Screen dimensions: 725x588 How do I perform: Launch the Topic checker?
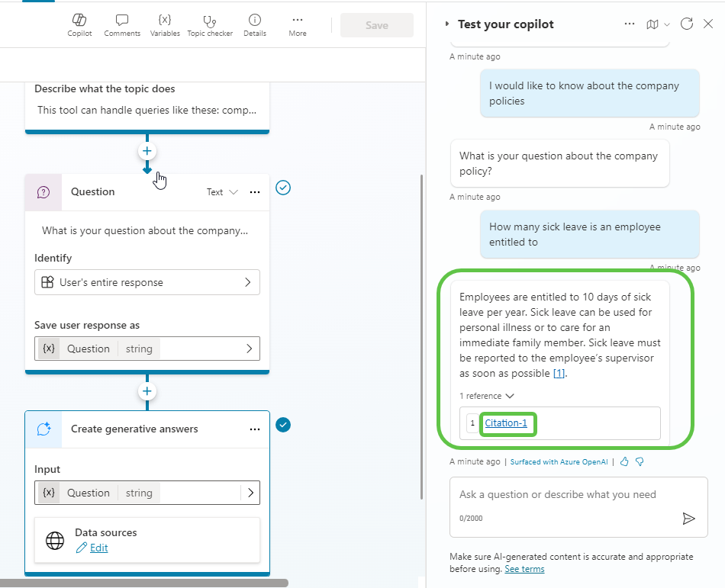click(210, 24)
